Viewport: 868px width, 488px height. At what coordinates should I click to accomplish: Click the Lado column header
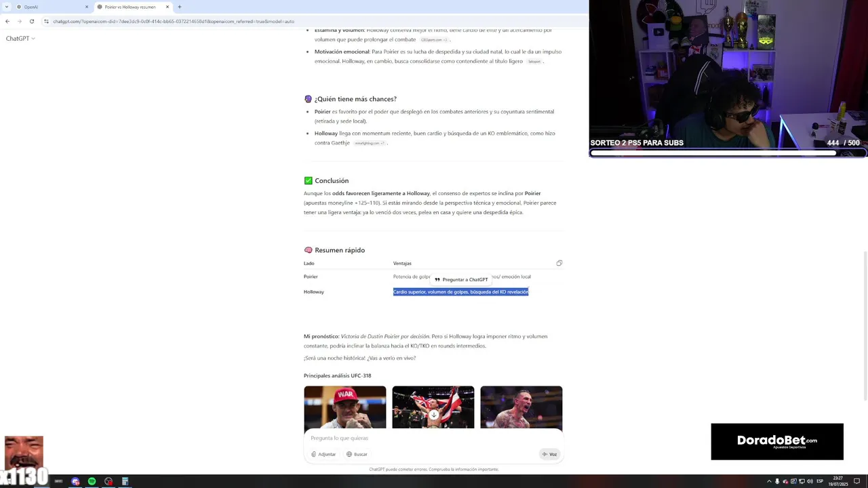pos(309,263)
